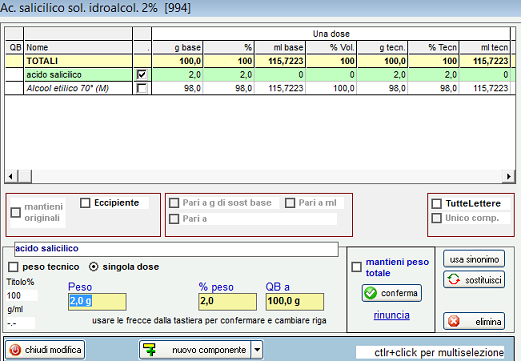Click the g tecn. column header
This screenshot has width=521, height=361.
(382, 47)
